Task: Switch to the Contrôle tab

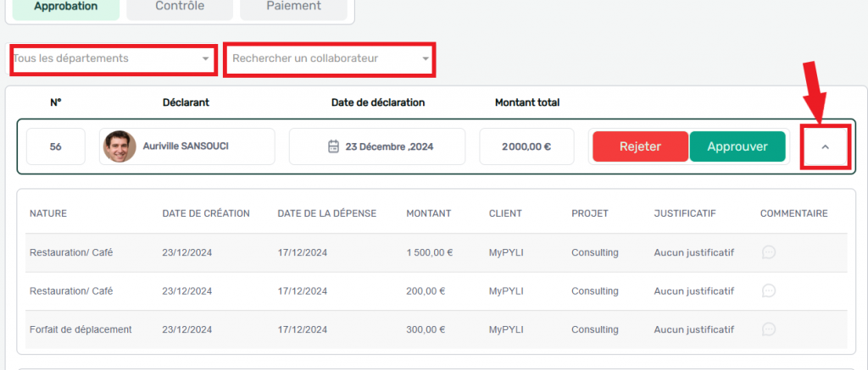Action: point(180,7)
